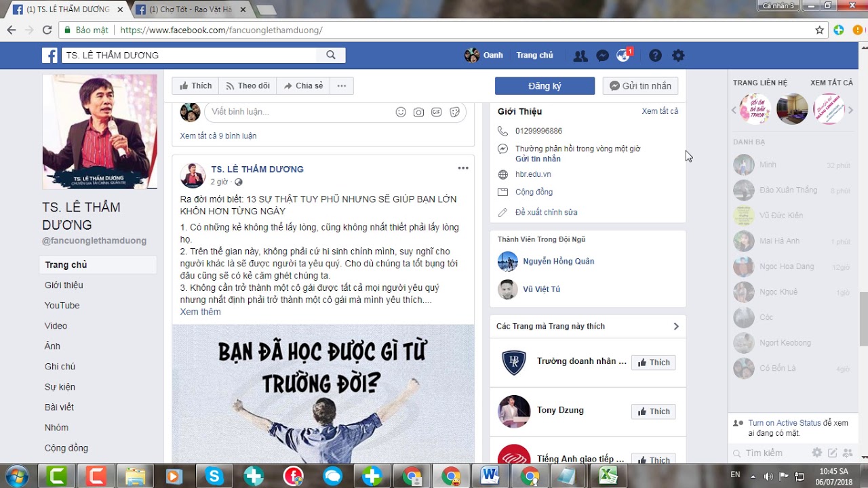Go back with browser back arrow
868x488 pixels.
12,30
